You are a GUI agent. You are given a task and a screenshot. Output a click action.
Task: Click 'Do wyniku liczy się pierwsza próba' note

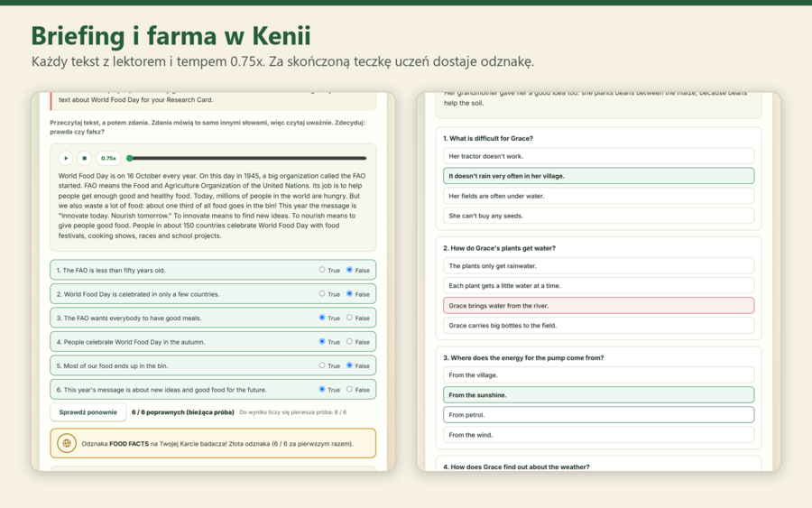pyautogui.click(x=293, y=412)
